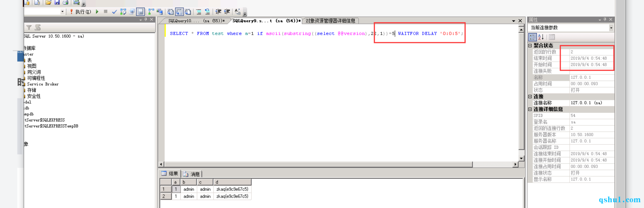644x208 pixels.
Task: Open the 当前连接参数 properties dropdown
Action: 611,28
